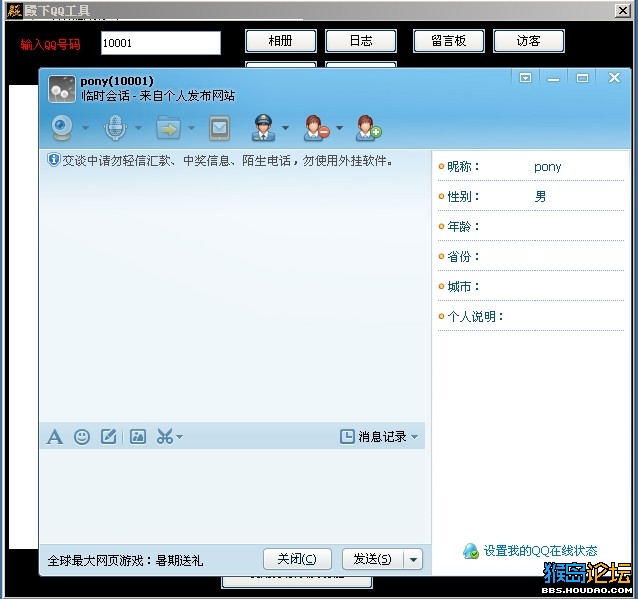Start a voice call with microphone icon
Screen dimensions: 638x599
[x=116, y=127]
